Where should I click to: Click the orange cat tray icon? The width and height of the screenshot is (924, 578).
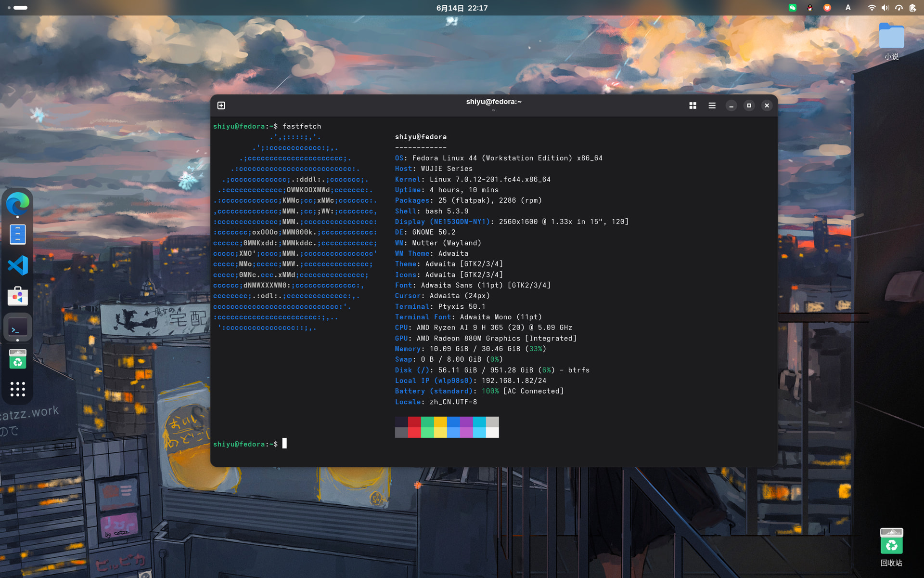pos(827,8)
